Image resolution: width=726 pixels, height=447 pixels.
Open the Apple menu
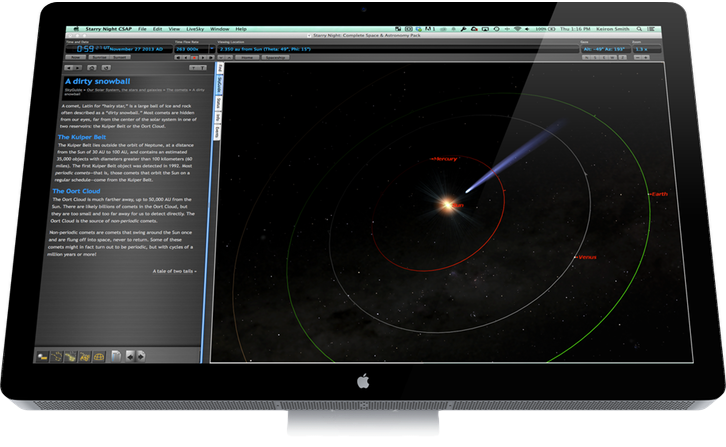click(76, 29)
